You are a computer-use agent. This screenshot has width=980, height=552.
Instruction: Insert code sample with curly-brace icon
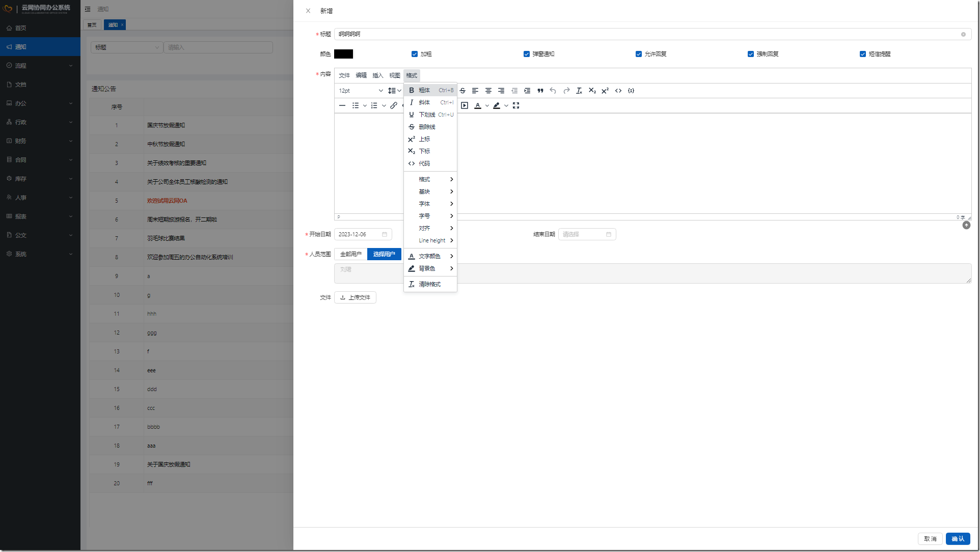(631, 91)
